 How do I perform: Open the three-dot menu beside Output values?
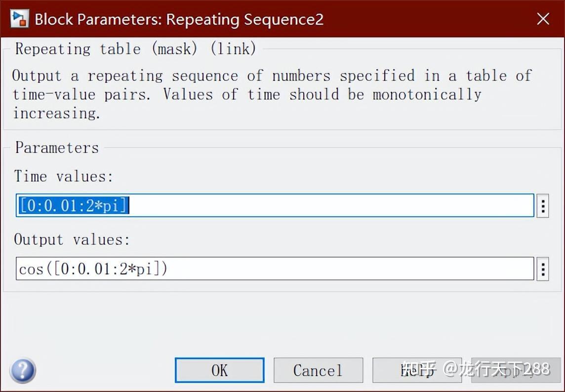(543, 269)
